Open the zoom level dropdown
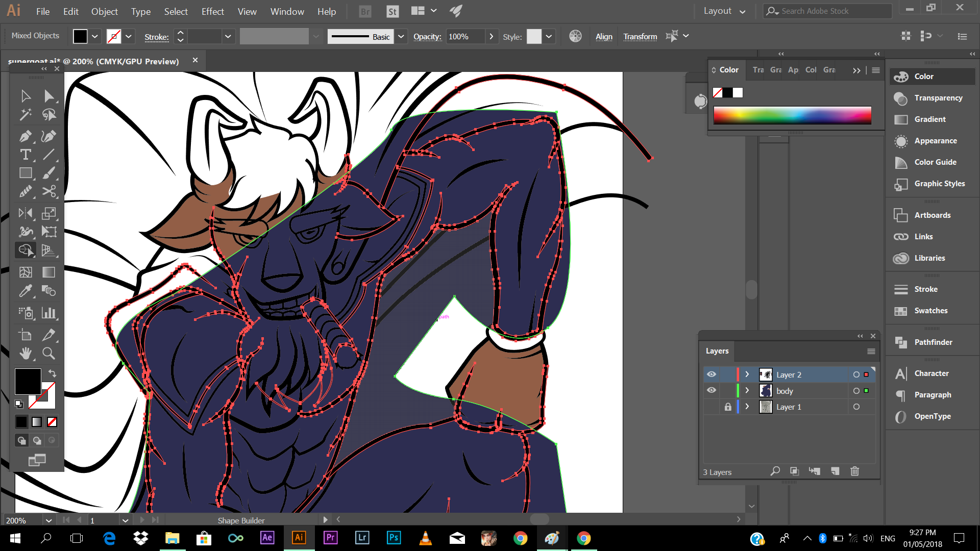 [x=48, y=520]
